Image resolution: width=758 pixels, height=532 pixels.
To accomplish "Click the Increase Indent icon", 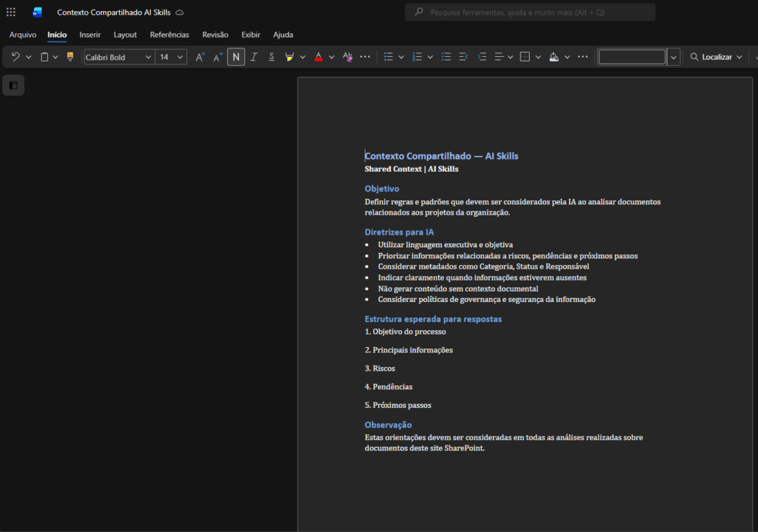I will (x=481, y=57).
